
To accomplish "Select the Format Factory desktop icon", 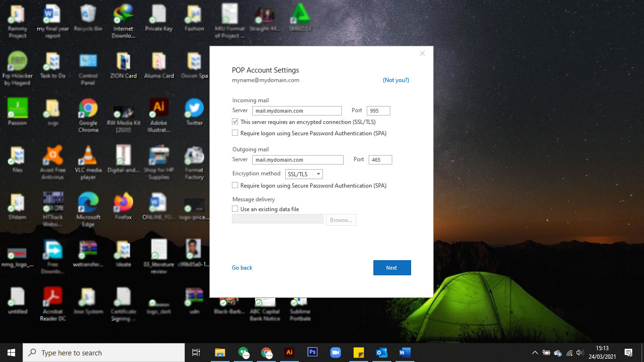I will (x=194, y=163).
